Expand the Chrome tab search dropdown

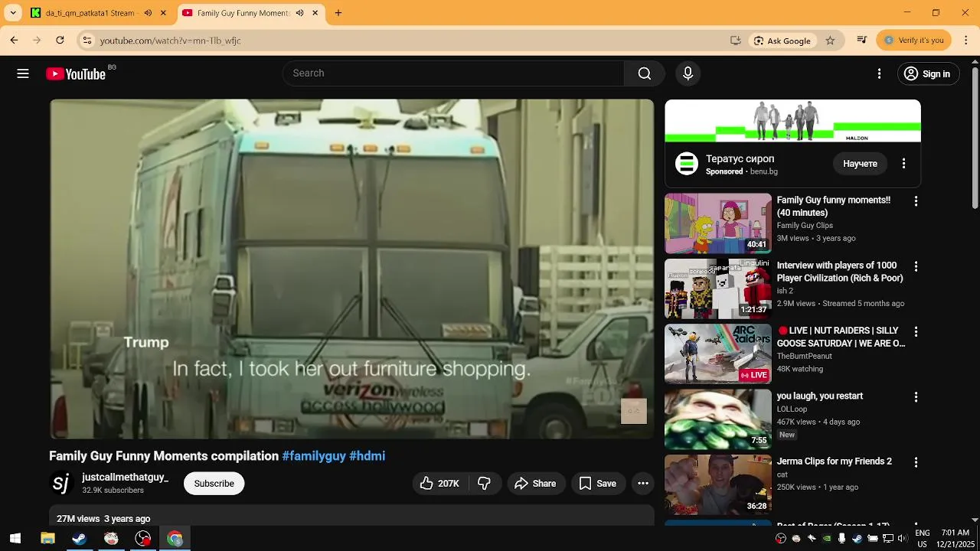(13, 13)
